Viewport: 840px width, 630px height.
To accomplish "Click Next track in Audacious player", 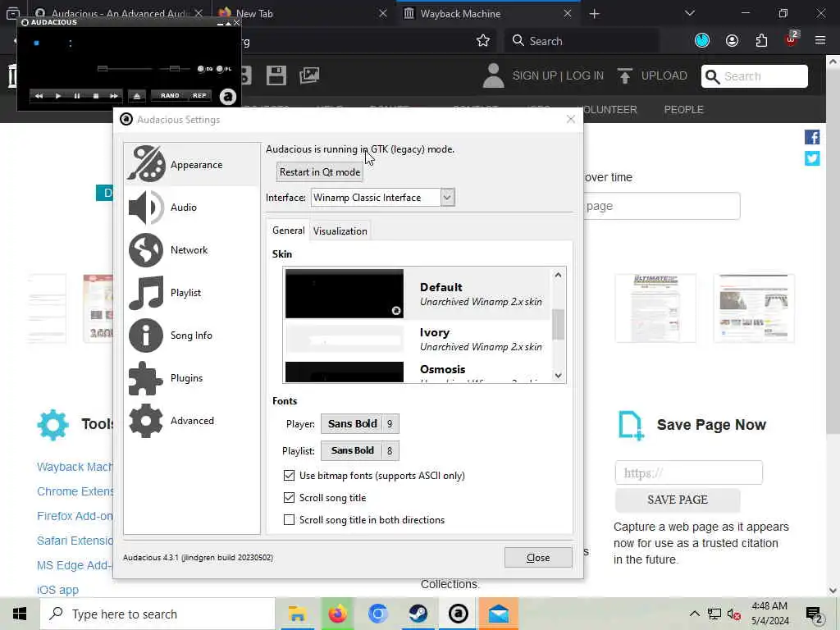I will (x=113, y=96).
